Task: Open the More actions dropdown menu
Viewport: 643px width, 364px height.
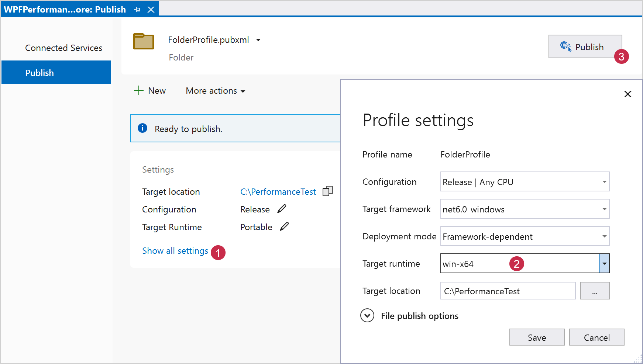Action: click(x=216, y=91)
